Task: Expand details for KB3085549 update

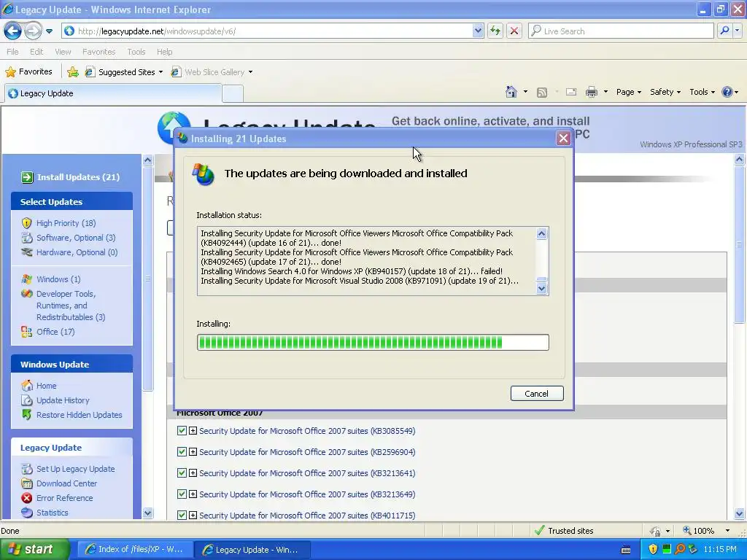Action: (x=193, y=430)
